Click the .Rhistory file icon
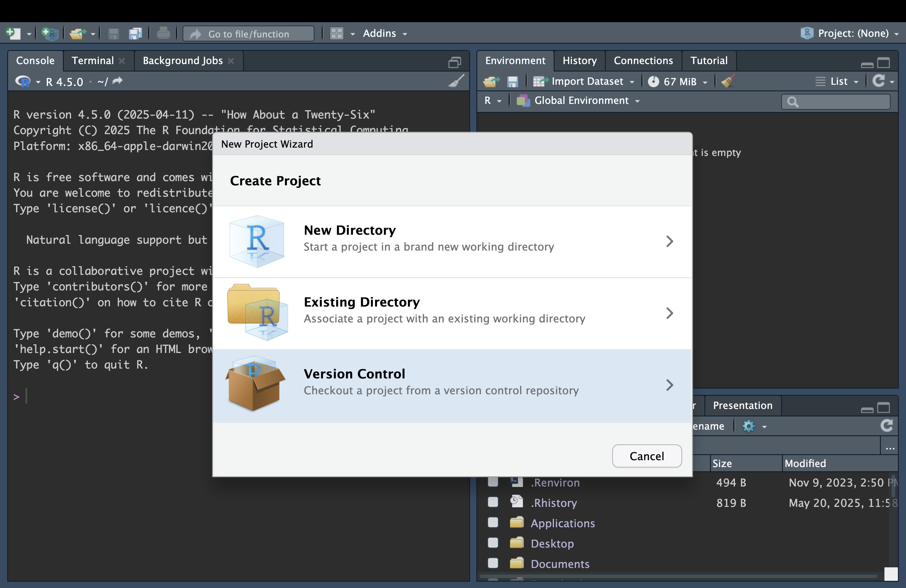 coord(517,502)
